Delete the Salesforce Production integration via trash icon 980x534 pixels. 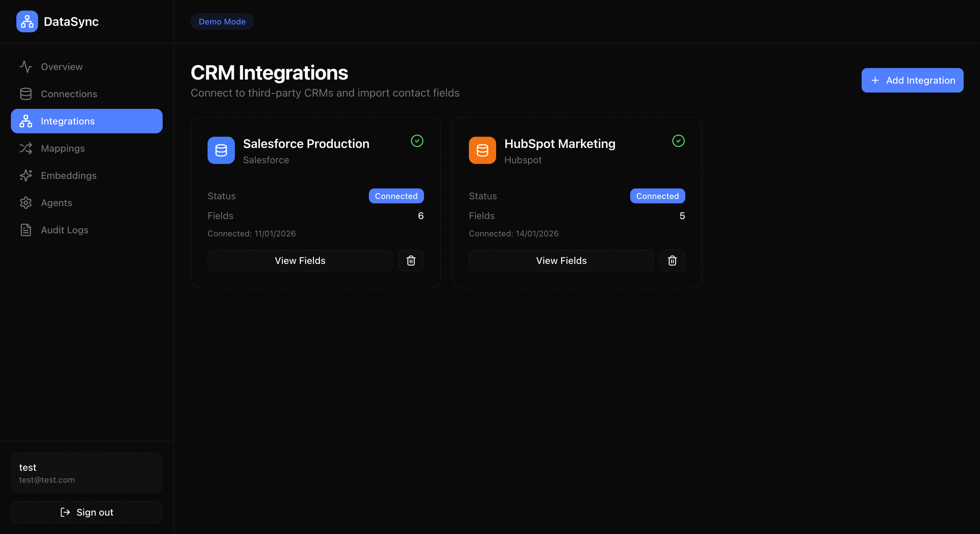click(411, 261)
